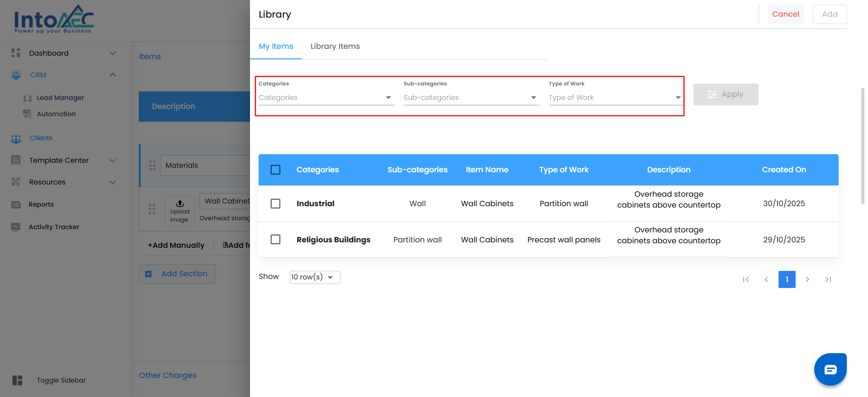
Task: Click the Dashboard grid icon in sidebar
Action: tap(16, 53)
